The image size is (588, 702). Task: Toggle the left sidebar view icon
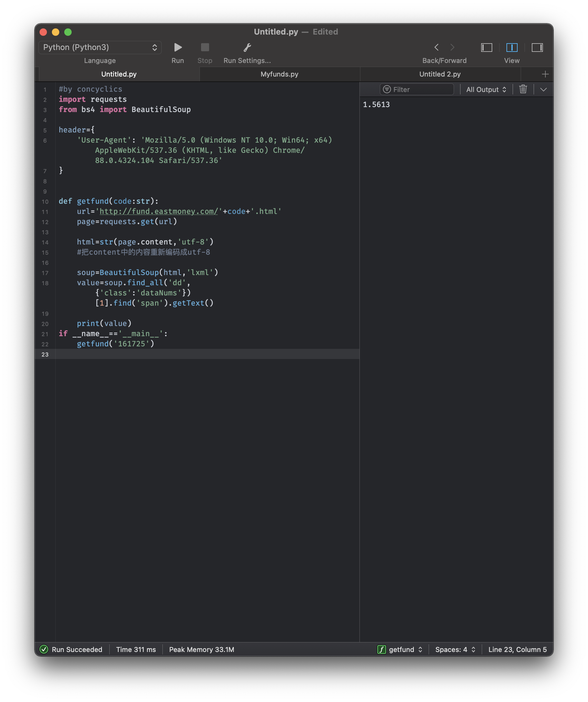coord(487,48)
